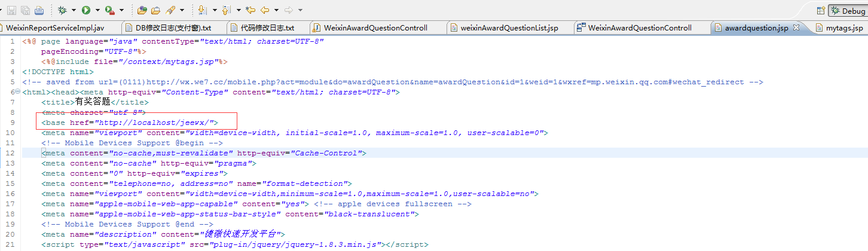Switch to the mytags.jsp tab
Viewport: 868px width, 251px height.
pos(844,27)
